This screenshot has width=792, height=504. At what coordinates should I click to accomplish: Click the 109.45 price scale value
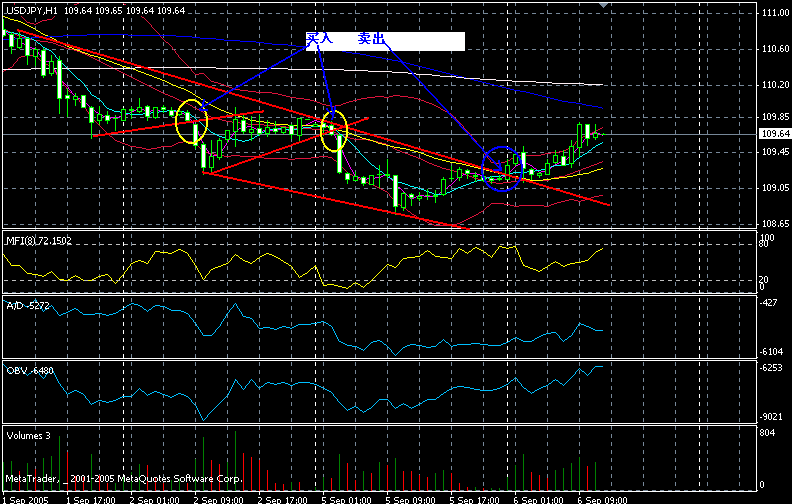pos(775,152)
